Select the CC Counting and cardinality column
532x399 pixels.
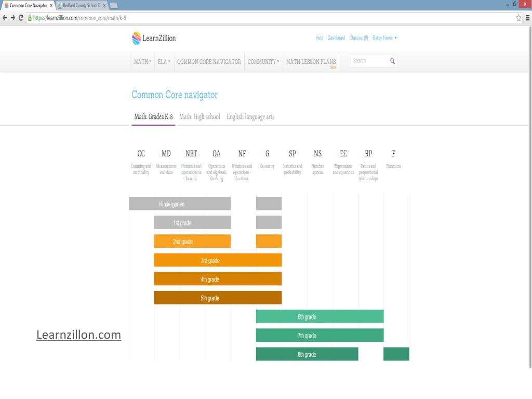tap(141, 162)
